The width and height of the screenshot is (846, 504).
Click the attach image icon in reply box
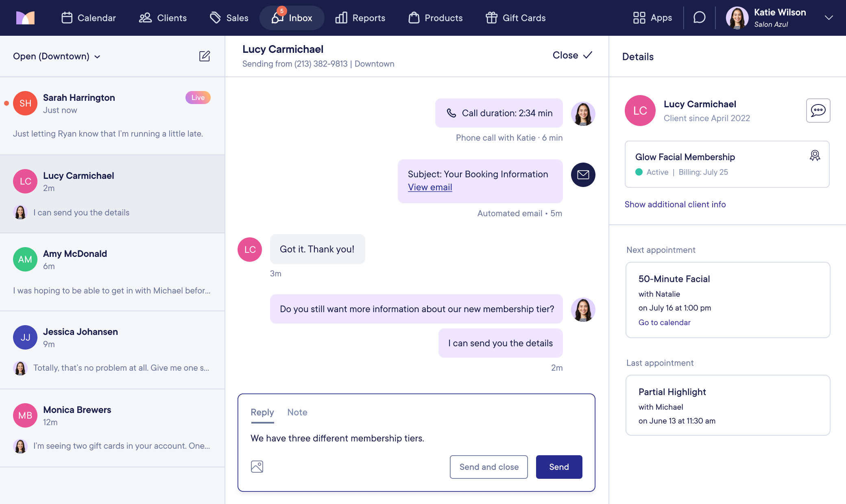[x=257, y=467]
